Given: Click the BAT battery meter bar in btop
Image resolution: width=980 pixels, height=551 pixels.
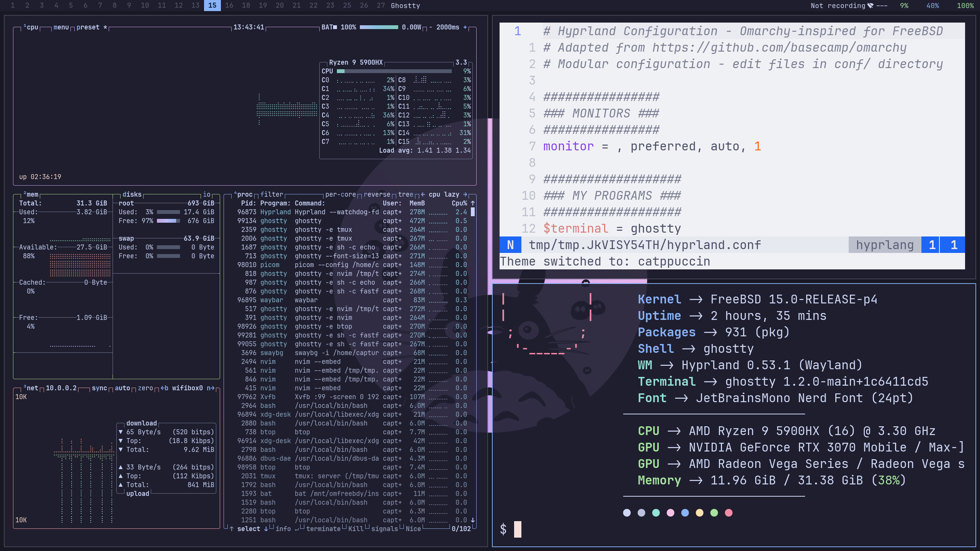Looking at the screenshot, I should (379, 27).
